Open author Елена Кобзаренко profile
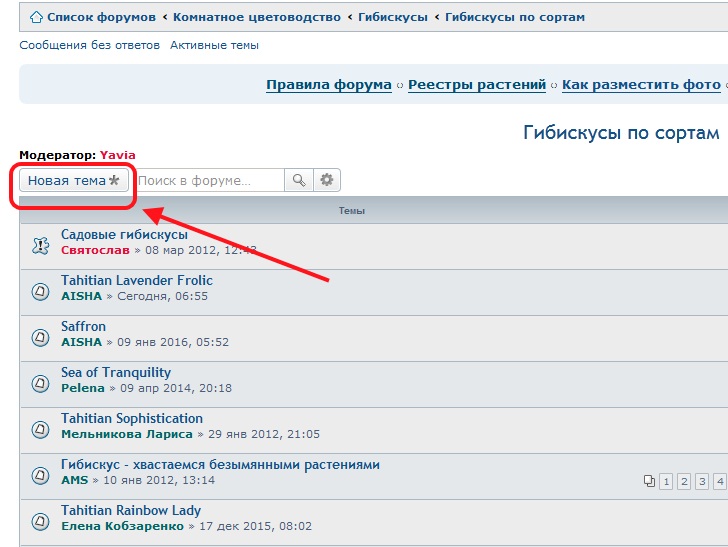The height and width of the screenshot is (547, 728). point(122,526)
